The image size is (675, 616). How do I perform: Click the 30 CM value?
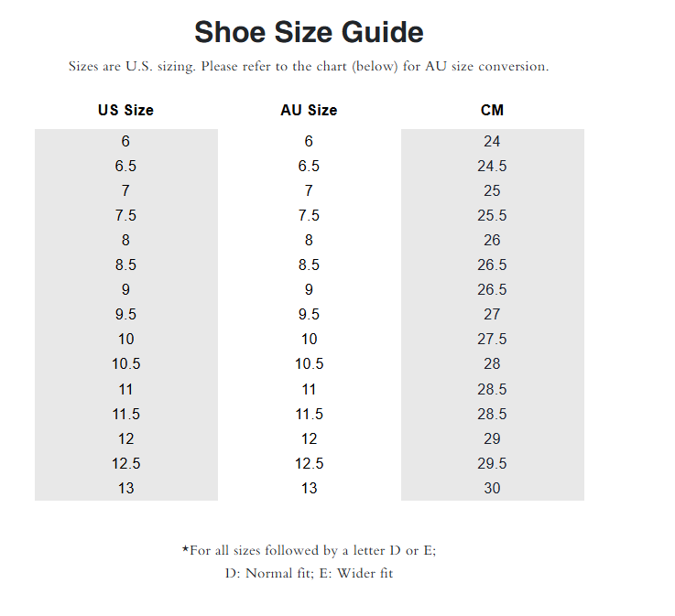492,488
